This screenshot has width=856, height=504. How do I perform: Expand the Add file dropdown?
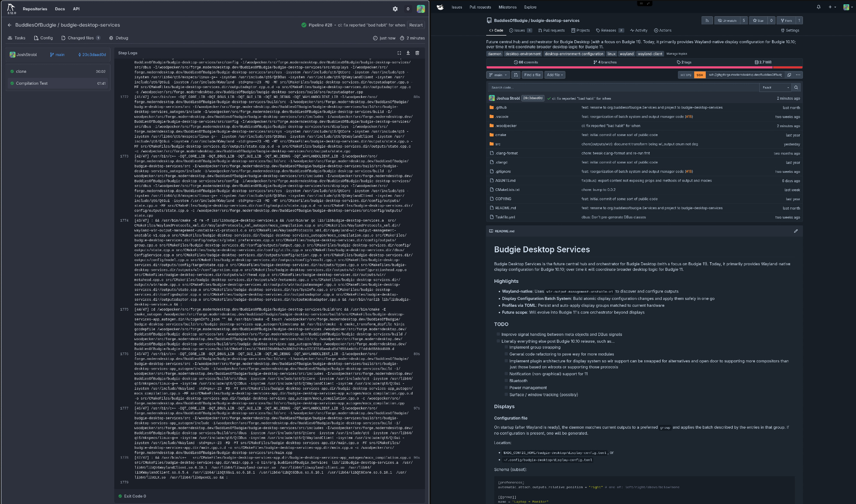click(x=555, y=75)
